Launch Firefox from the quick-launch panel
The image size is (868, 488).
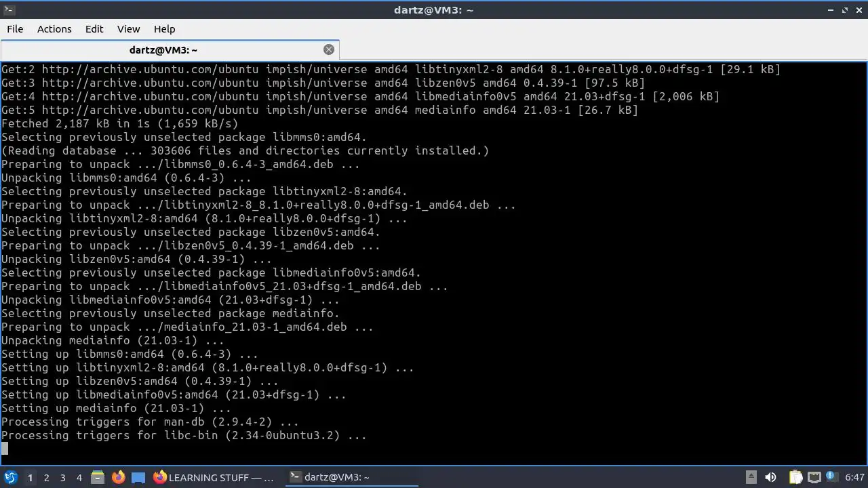click(118, 478)
